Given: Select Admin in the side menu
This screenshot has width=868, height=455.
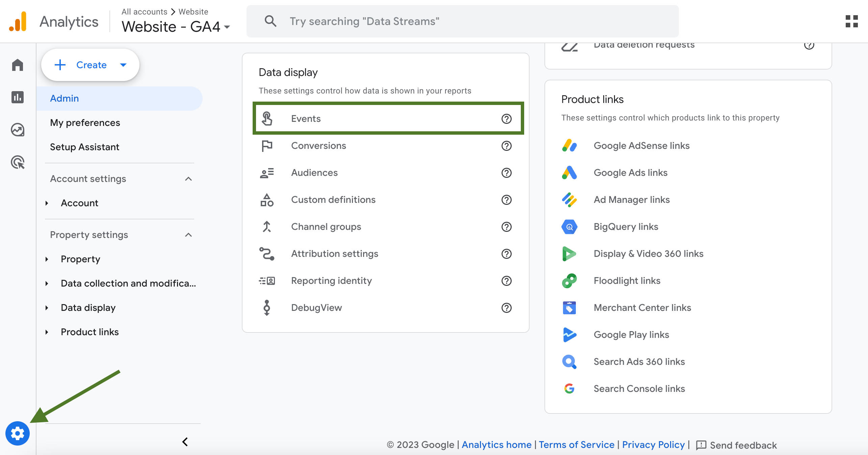Looking at the screenshot, I should (120, 98).
